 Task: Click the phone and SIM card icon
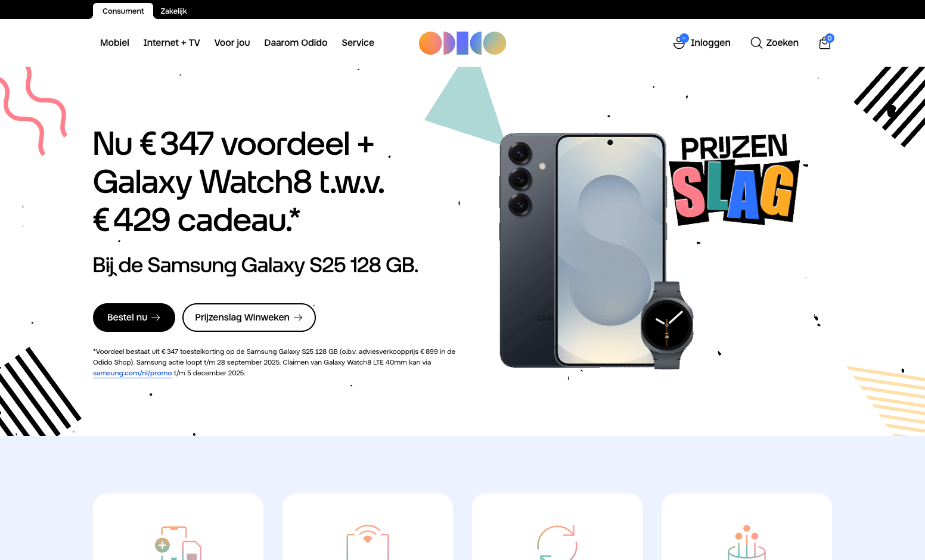coord(178,542)
